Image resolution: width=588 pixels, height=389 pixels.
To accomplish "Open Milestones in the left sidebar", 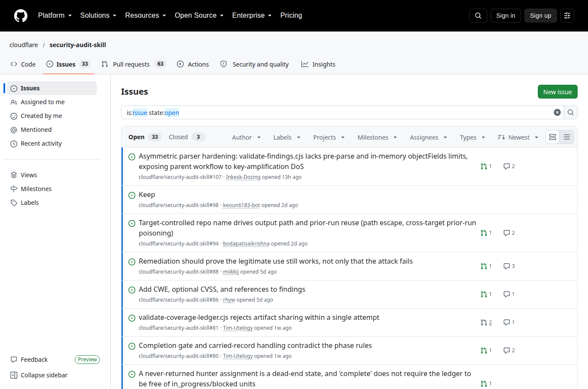I will tap(52, 189).
